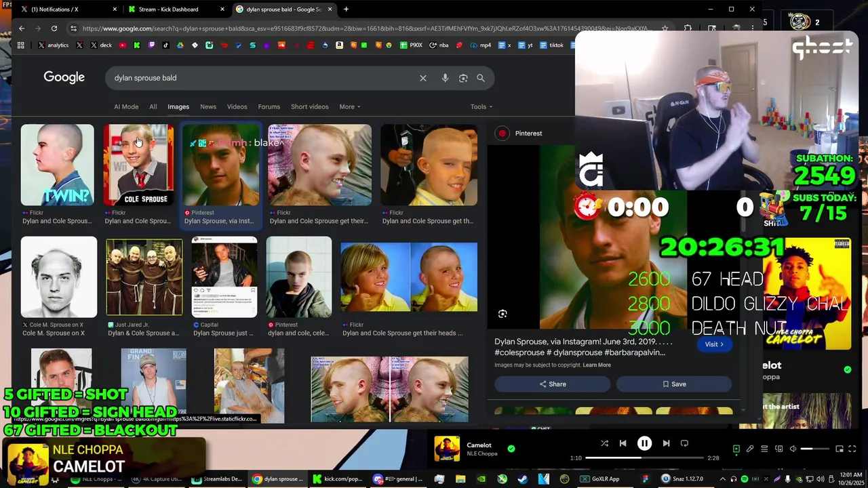
Task: Open GoXLR App from the taskbar
Action: [x=599, y=479]
